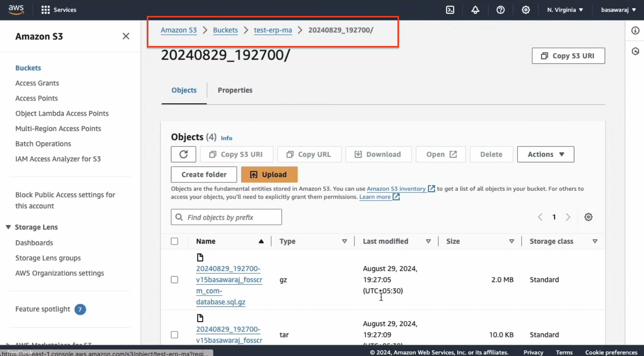
Task: Open the database.sql.gz object link
Action: coord(229,285)
